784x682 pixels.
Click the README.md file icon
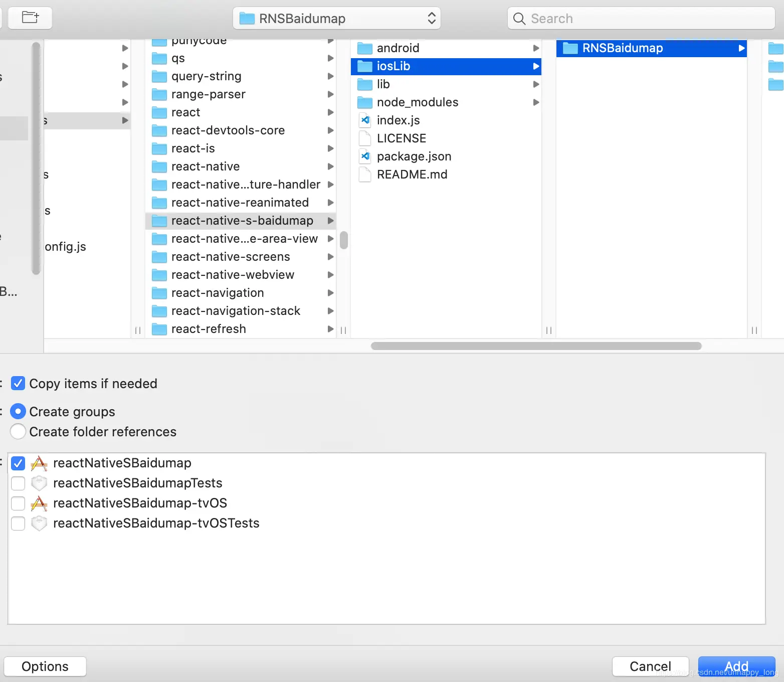(365, 175)
